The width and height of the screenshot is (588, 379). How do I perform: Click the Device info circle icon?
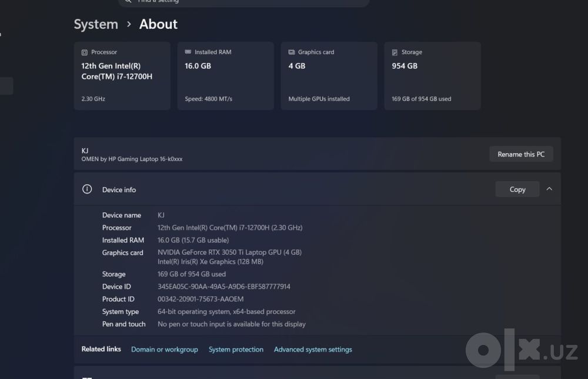[x=87, y=189]
